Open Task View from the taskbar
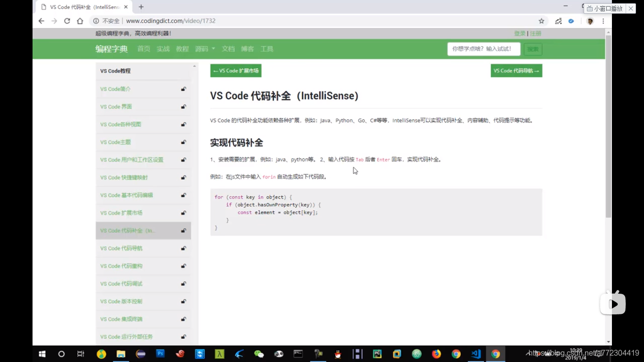 (x=81, y=354)
